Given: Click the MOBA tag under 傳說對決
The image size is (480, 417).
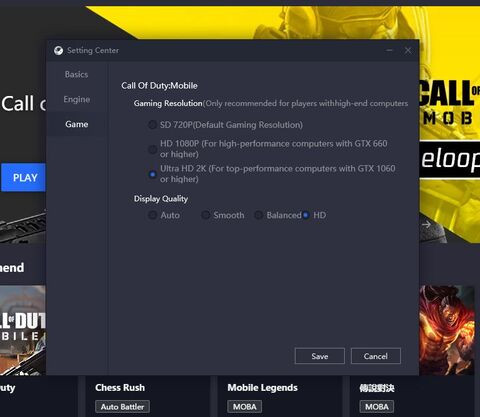Looking at the screenshot, I should (377, 407).
